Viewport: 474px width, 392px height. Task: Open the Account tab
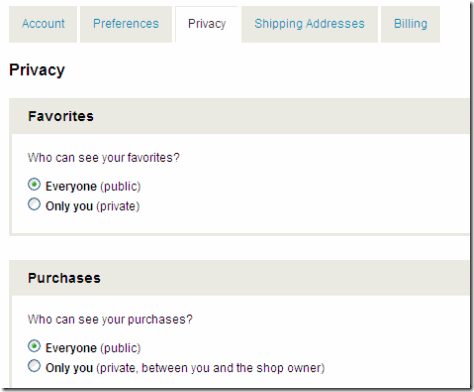(x=43, y=24)
